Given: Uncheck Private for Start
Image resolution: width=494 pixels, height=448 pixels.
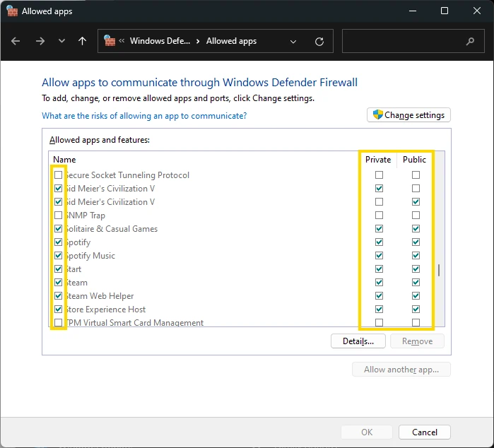Looking at the screenshot, I should tap(379, 269).
